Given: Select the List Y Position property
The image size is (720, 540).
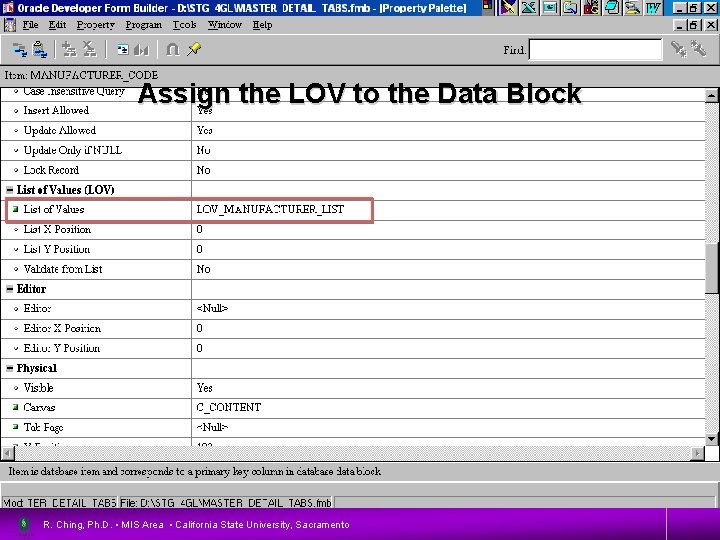Looking at the screenshot, I should pyautogui.click(x=56, y=249).
